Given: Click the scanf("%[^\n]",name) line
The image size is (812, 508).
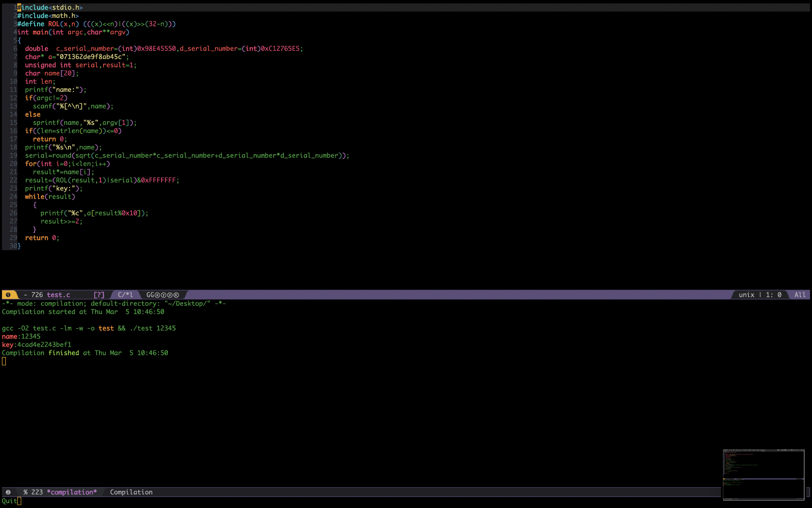Looking at the screenshot, I should (x=73, y=106).
